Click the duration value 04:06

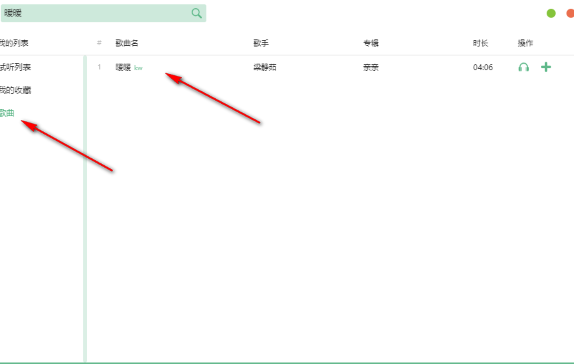click(x=483, y=67)
